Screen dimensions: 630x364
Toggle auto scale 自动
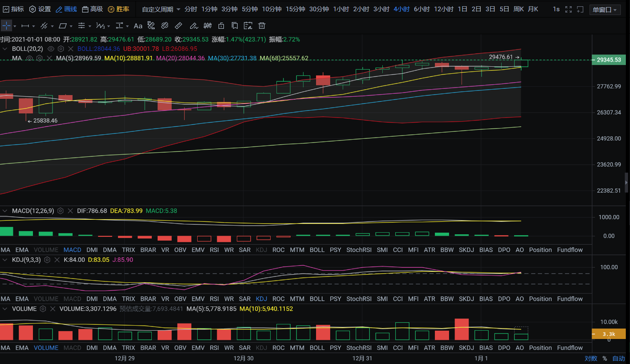pos(618,358)
